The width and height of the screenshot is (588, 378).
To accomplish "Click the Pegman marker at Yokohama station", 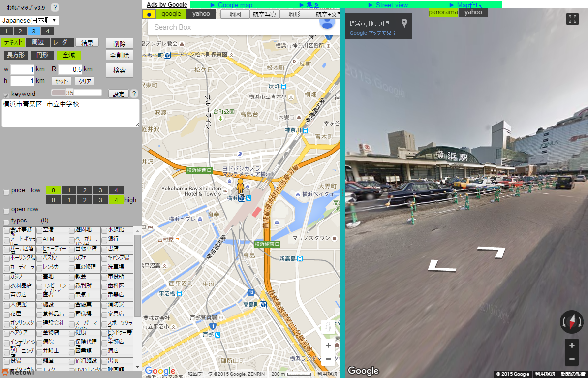I will click(241, 187).
